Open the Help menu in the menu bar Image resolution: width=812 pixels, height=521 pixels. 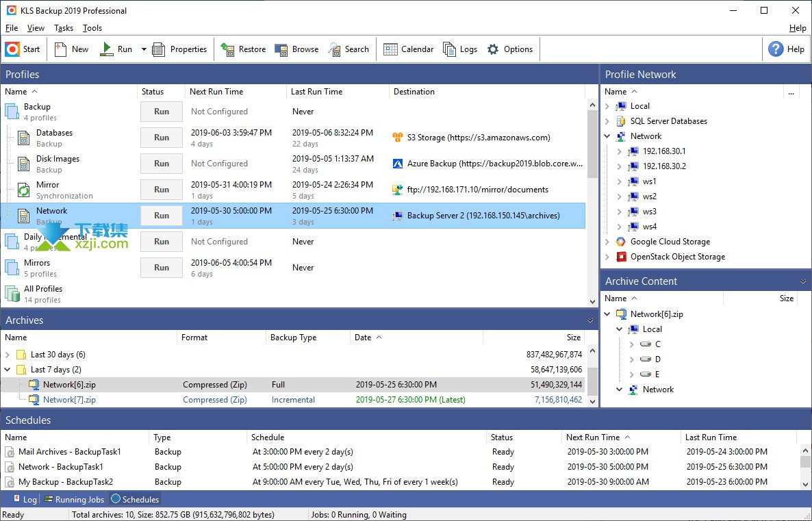pos(798,28)
